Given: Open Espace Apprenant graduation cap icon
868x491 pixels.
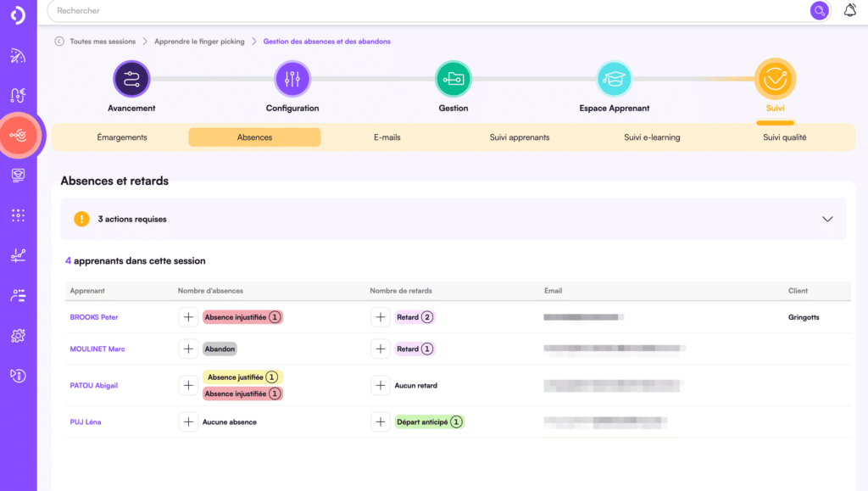Looking at the screenshot, I should [x=615, y=80].
